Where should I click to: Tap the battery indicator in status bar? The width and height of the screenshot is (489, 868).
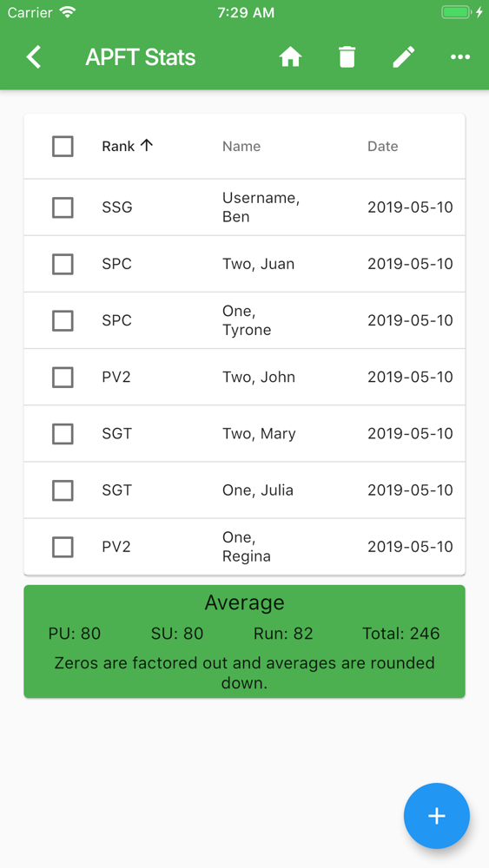[458, 12]
